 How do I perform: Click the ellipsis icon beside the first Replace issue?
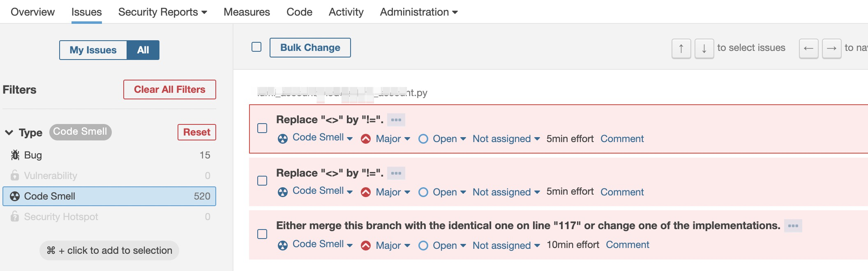[396, 120]
